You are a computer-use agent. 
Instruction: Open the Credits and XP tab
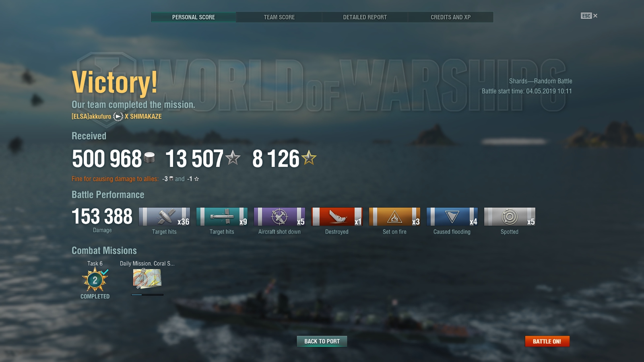pyautogui.click(x=451, y=17)
